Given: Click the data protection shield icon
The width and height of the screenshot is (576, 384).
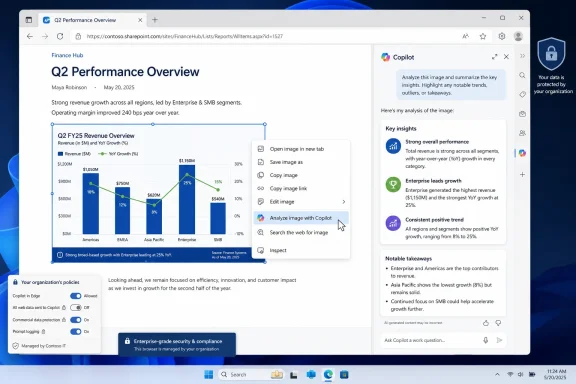Looking at the screenshot, I should [551, 54].
